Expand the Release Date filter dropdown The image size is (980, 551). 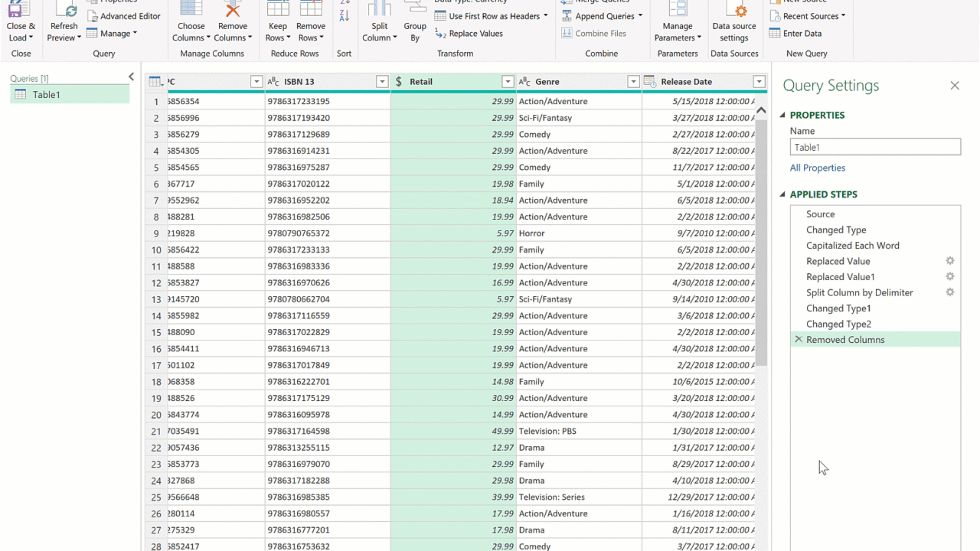[x=759, y=82]
